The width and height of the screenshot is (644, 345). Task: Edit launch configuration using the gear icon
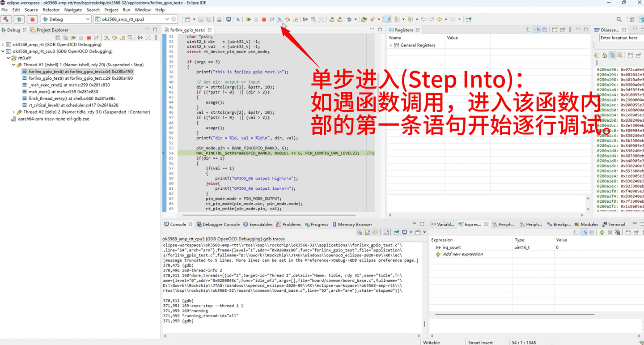[x=174, y=19]
